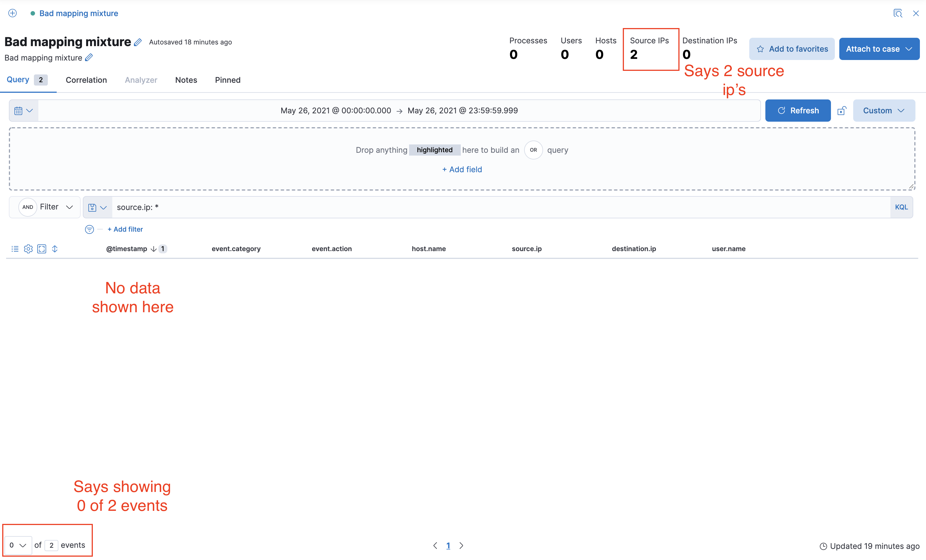Viewport: 926px width, 560px height.
Task: Open the Notes tab
Action: 186,80
